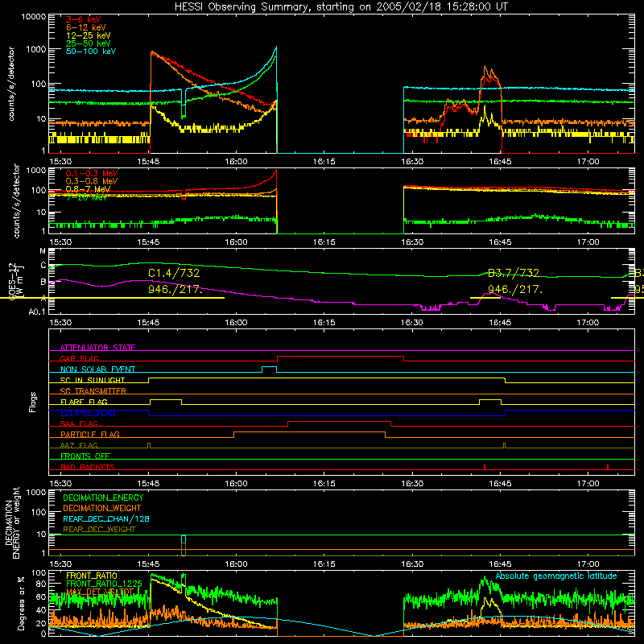This screenshot has width=644, height=644.
Task: Select the orange 6-12 keV legend label
Action: pyautogui.click(x=86, y=27)
